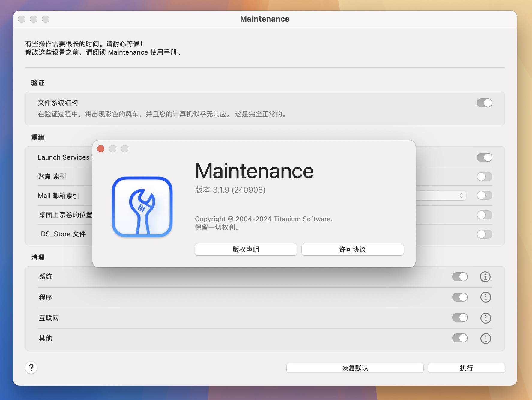This screenshot has height=400, width=532.
Task: Click Copyright 2004-2024 Titanium Software text
Action: (264, 219)
